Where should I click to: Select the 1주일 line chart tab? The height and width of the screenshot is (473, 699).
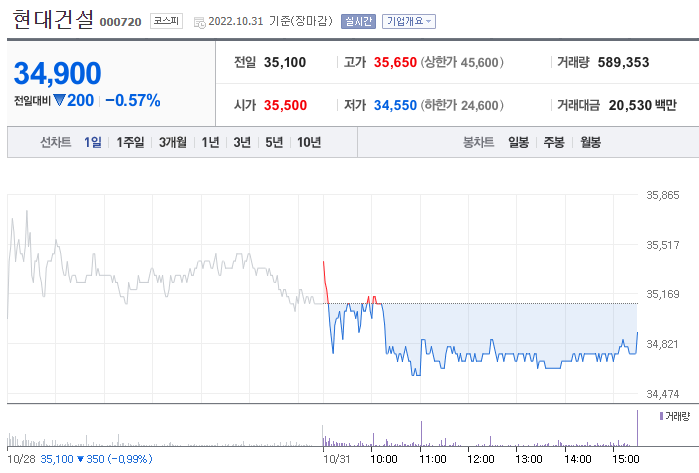pos(130,142)
